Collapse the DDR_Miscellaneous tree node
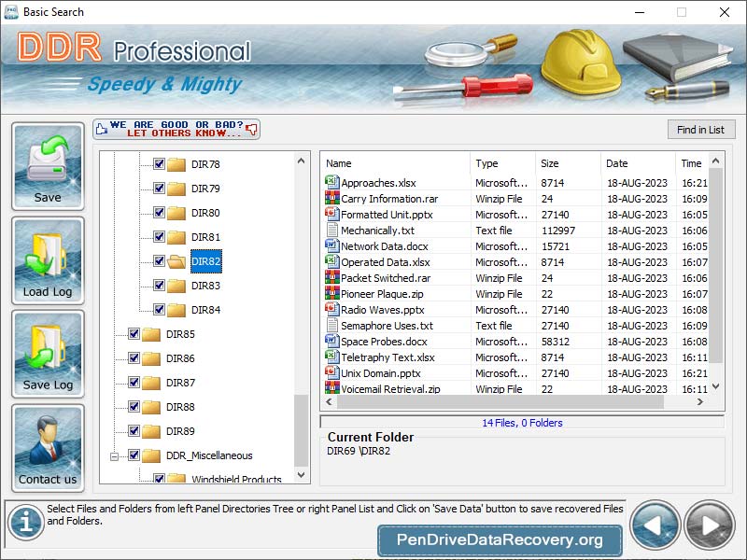The height and width of the screenshot is (560, 747). click(x=115, y=456)
